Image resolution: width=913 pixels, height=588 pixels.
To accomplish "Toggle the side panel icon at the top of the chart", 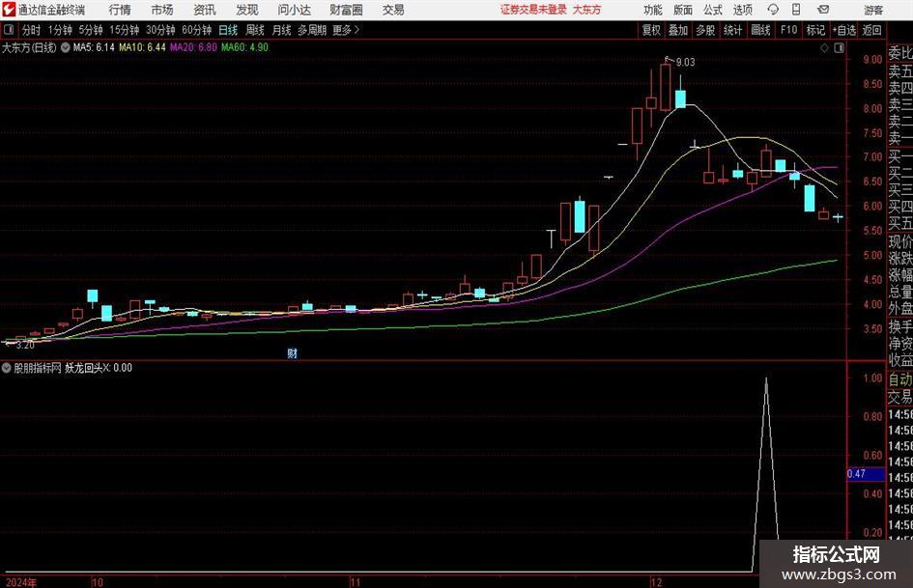I will tap(839, 48).
